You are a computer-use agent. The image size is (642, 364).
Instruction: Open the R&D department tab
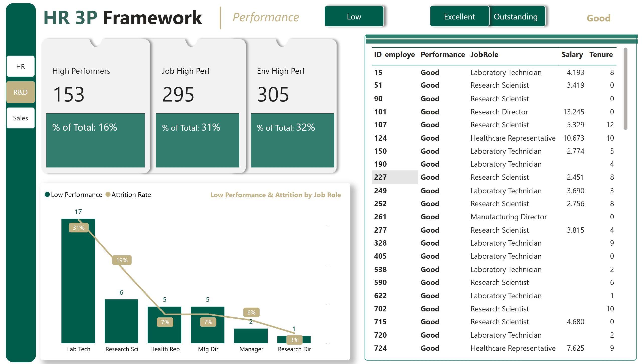tap(21, 92)
